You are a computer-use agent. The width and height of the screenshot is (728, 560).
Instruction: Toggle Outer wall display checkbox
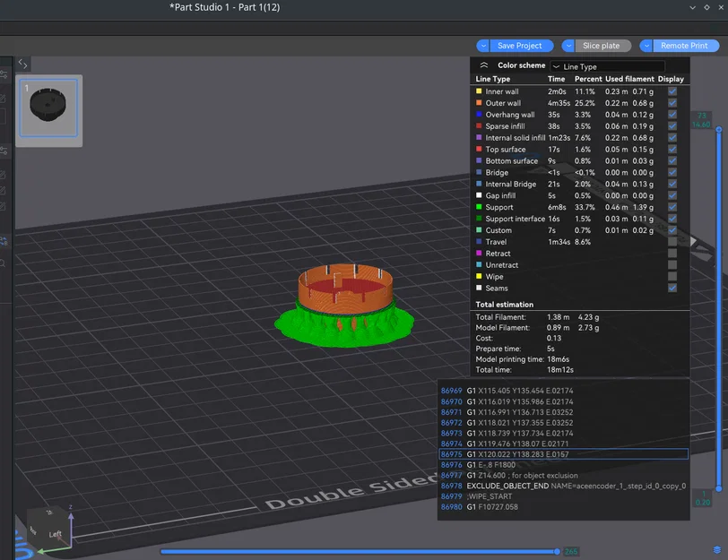[672, 103]
